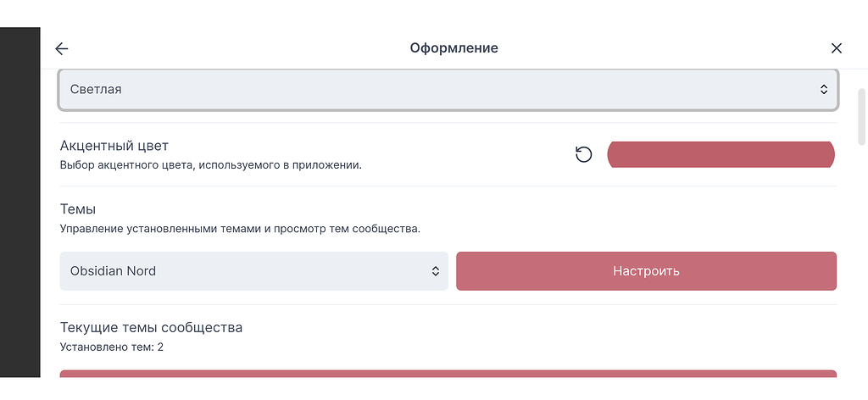Go back using the left arrow icon
The image size is (868, 400).
[61, 48]
